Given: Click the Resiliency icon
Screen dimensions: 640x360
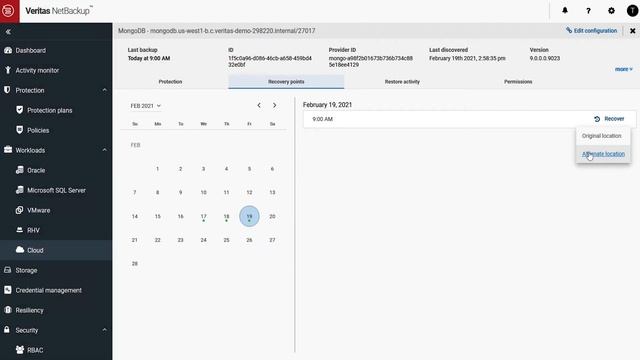Looking at the screenshot, I should click(x=7, y=310).
